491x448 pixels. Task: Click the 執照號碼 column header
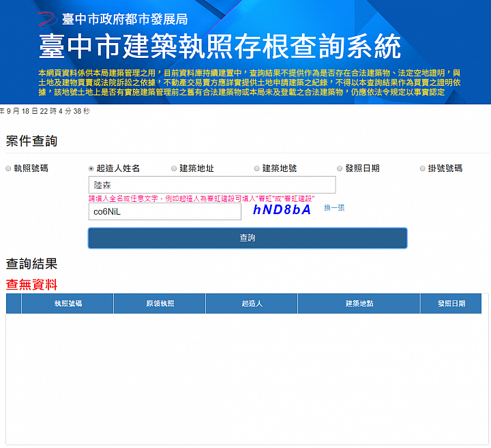click(68, 303)
